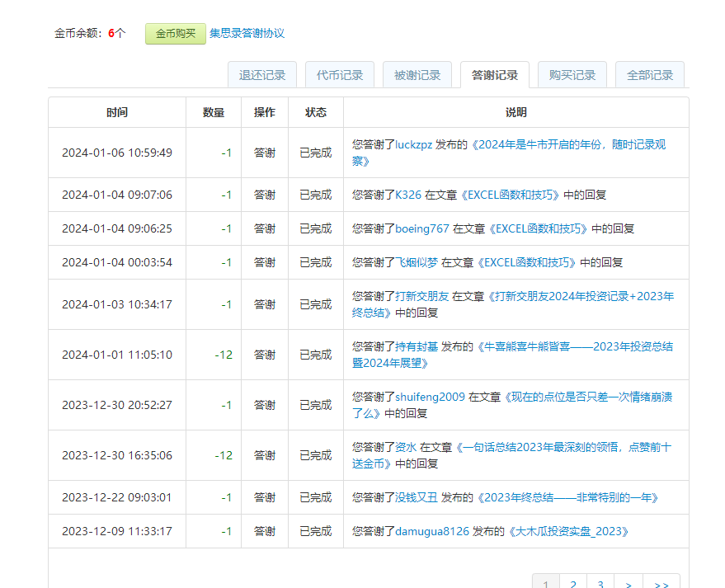Open the 集思录答谢协议 link
This screenshot has height=588, width=725.
pos(247,34)
